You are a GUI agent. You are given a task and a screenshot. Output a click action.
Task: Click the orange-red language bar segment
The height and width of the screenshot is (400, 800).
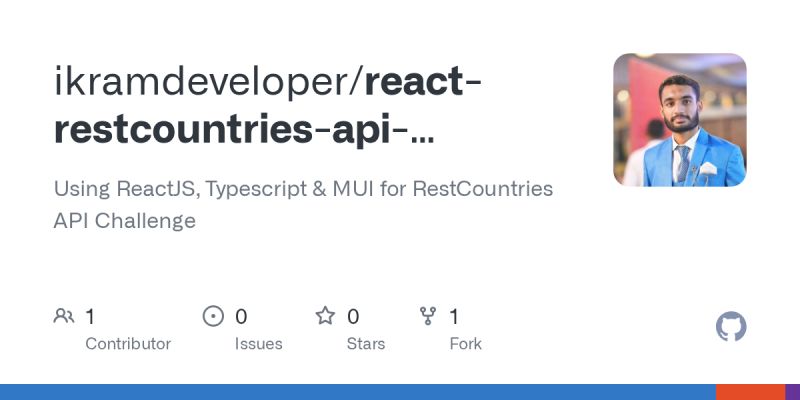coord(751,392)
